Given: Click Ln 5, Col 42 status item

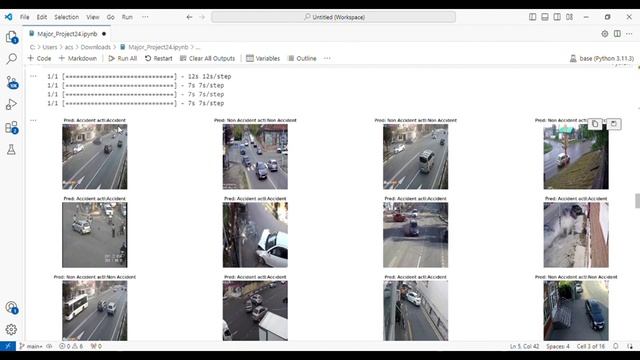Looking at the screenshot, I should (524, 346).
